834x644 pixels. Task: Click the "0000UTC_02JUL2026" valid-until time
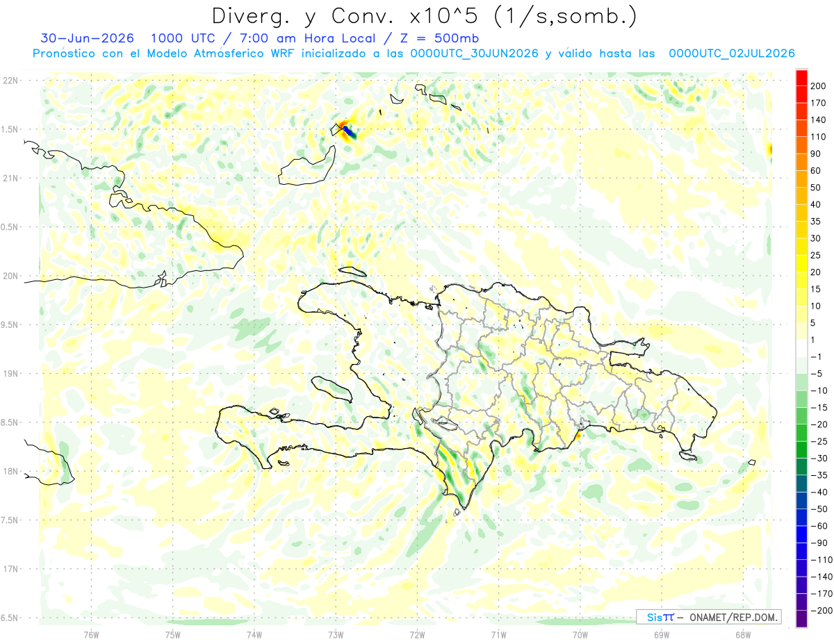coord(732,53)
